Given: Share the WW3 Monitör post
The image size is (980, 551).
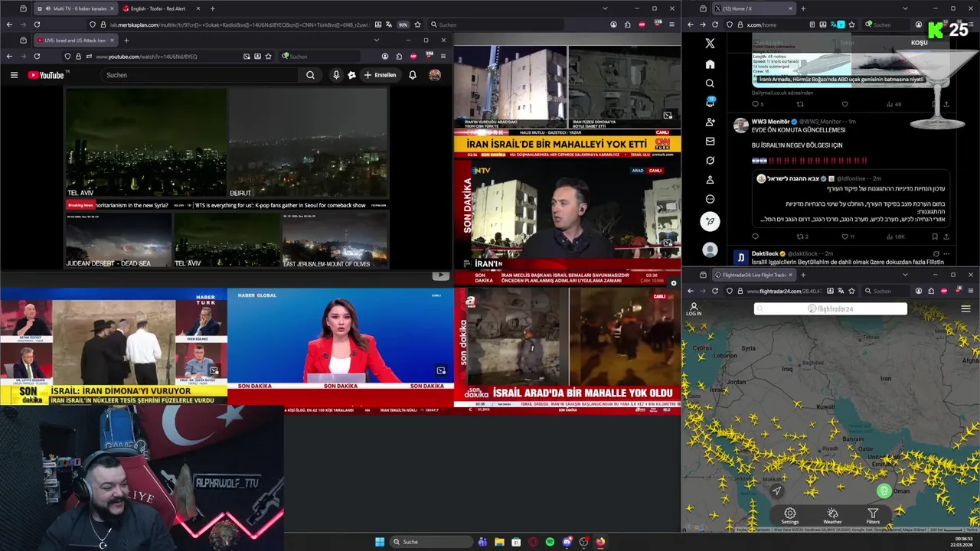Looking at the screenshot, I should 947,236.
